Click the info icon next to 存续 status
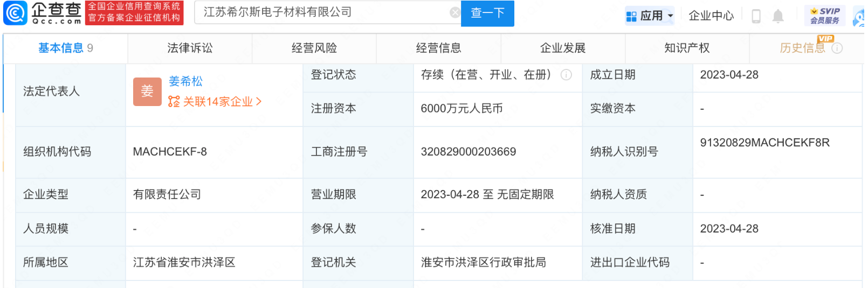This screenshot has height=288, width=868. (566, 75)
